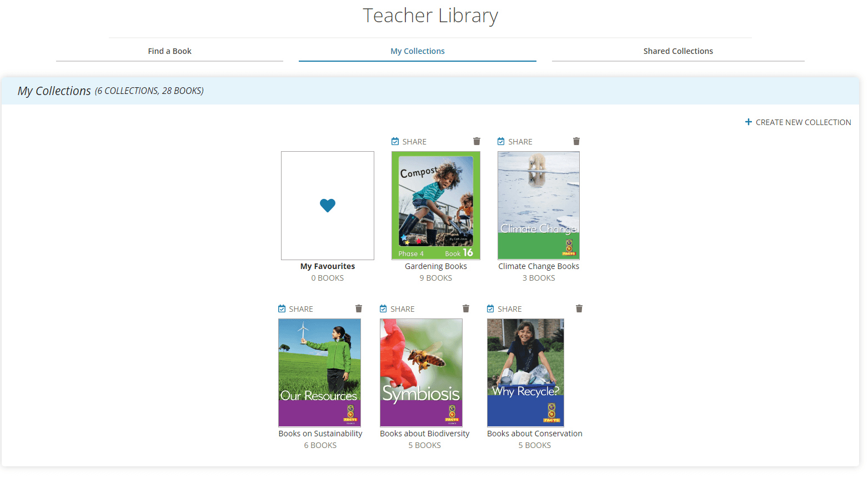The width and height of the screenshot is (868, 478).
Task: Click the heart icon in My Favourites
Action: point(327,205)
